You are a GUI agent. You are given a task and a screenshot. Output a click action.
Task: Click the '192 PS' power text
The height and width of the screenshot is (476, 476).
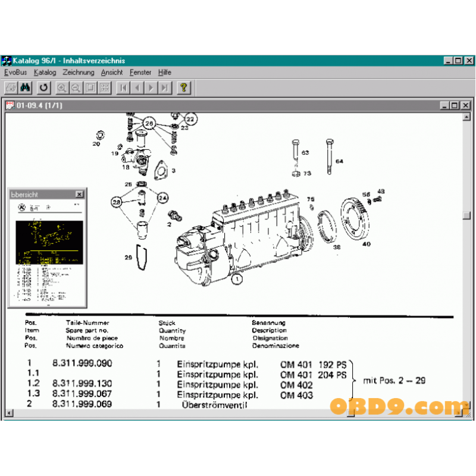(x=333, y=365)
